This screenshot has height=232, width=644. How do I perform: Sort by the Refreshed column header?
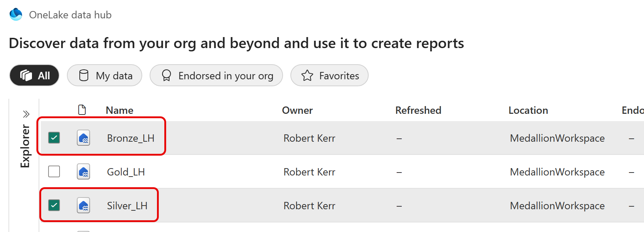pyautogui.click(x=418, y=110)
